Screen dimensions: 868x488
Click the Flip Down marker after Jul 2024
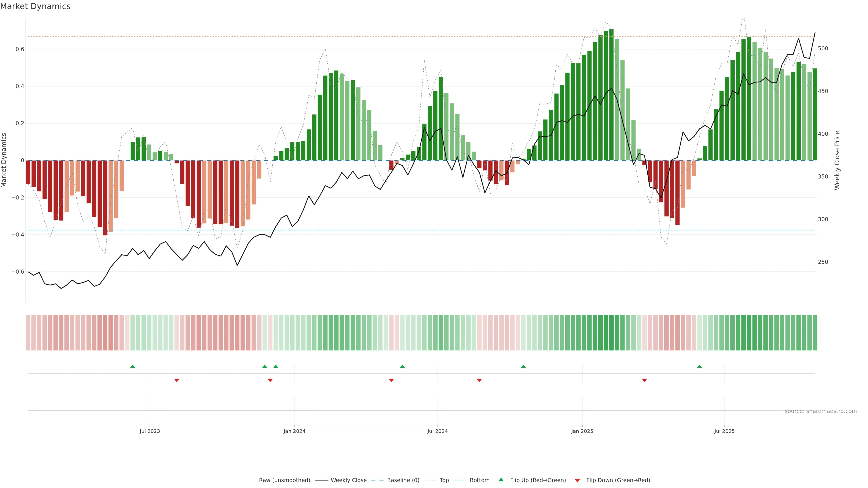coord(479,380)
